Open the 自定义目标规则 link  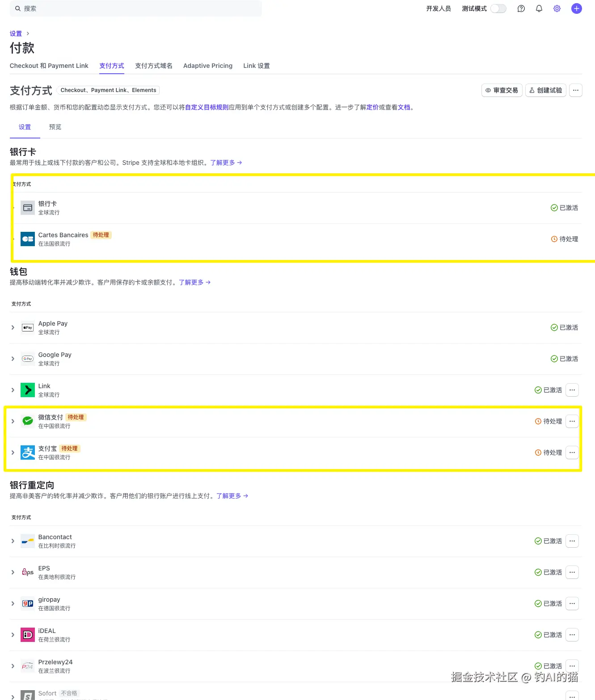tap(206, 107)
